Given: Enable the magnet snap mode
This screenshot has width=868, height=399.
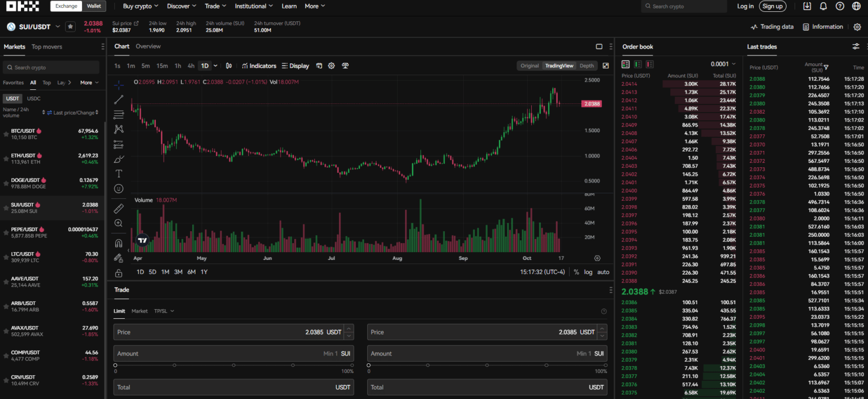Looking at the screenshot, I should click(x=119, y=244).
